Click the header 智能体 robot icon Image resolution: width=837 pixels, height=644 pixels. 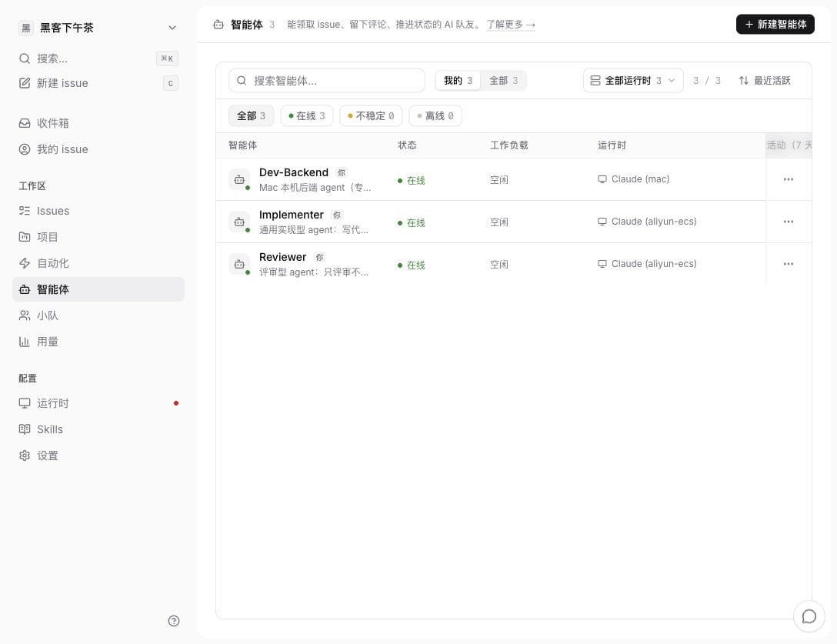pyautogui.click(x=218, y=25)
